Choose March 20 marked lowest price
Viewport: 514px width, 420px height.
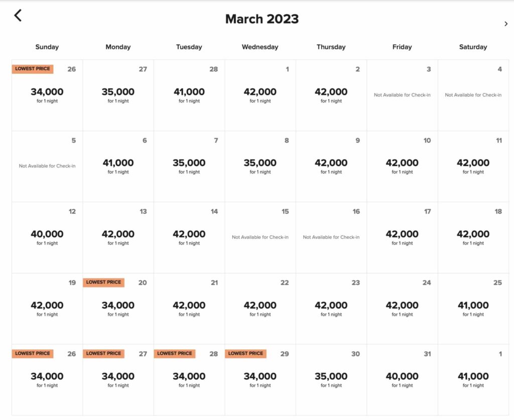click(118, 309)
